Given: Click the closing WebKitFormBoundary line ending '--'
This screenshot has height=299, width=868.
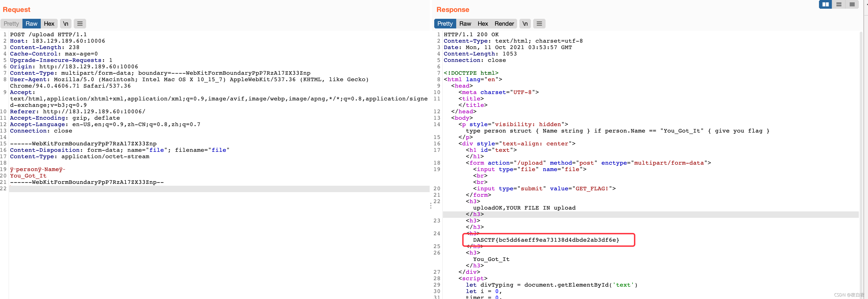Looking at the screenshot, I should (87, 182).
